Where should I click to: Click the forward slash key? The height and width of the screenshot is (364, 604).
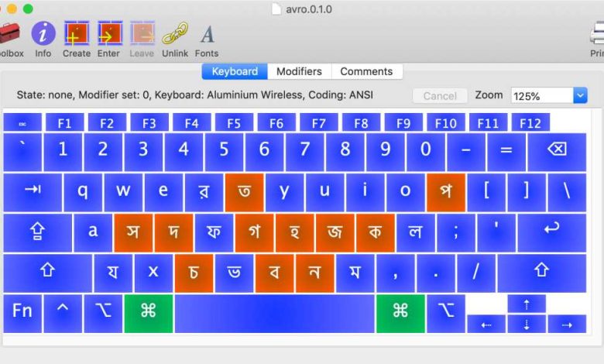click(476, 273)
